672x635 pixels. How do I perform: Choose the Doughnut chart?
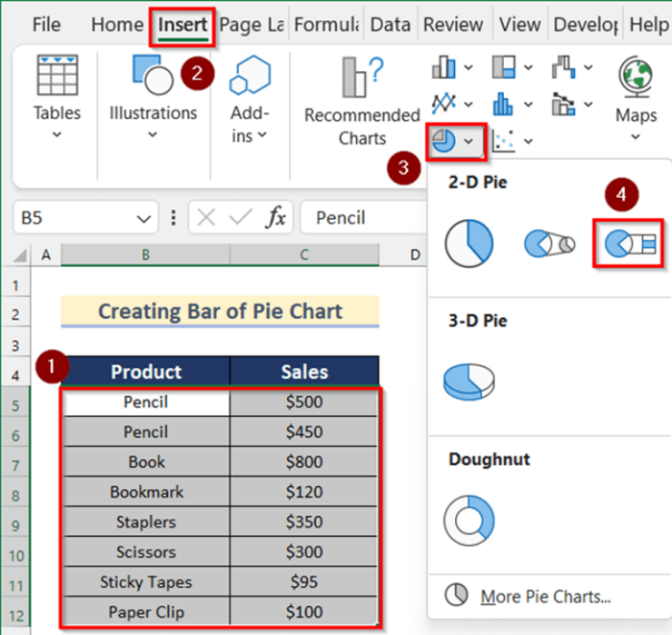(469, 520)
